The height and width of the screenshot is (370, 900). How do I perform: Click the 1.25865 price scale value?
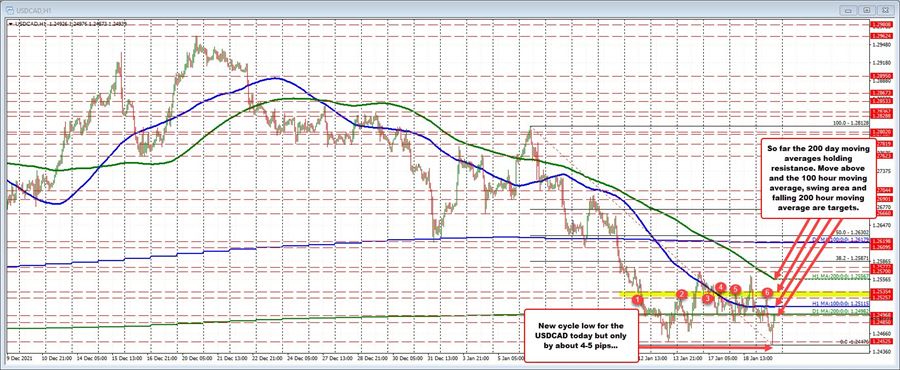point(883,261)
